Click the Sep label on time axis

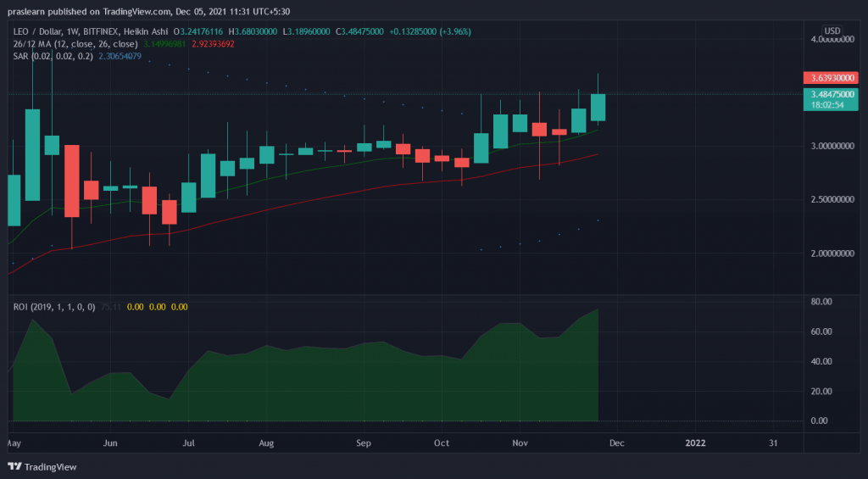(364, 443)
